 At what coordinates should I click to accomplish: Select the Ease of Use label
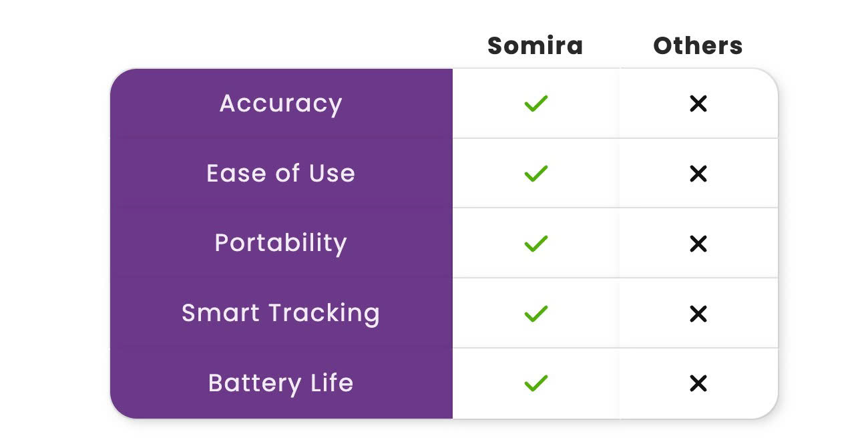tap(280, 174)
